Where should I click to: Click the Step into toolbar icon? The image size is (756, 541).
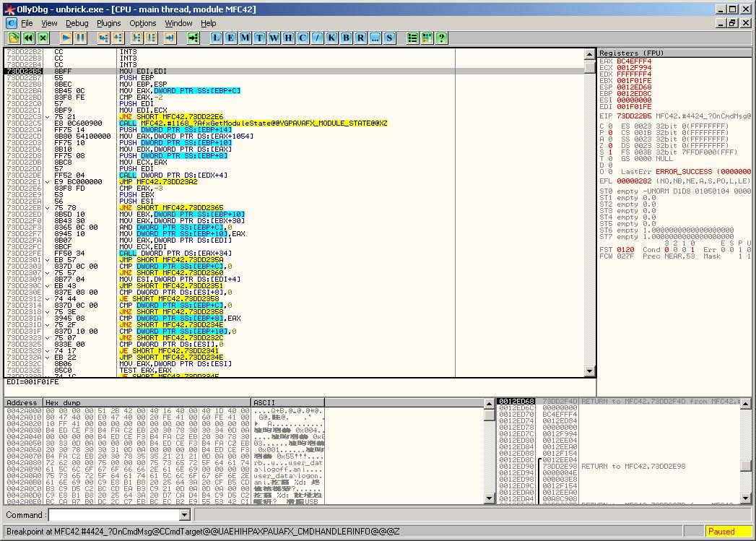pyautogui.click(x=103, y=38)
